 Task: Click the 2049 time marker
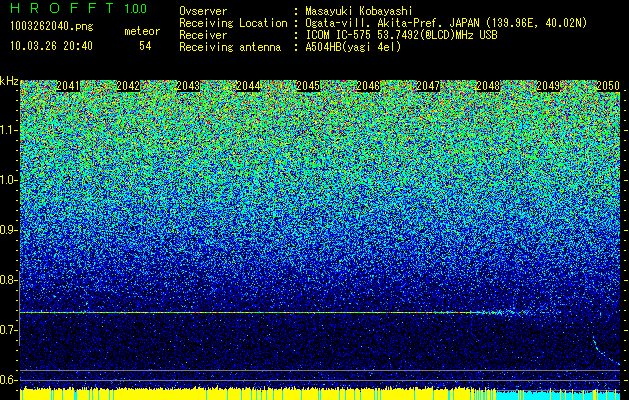548,85
